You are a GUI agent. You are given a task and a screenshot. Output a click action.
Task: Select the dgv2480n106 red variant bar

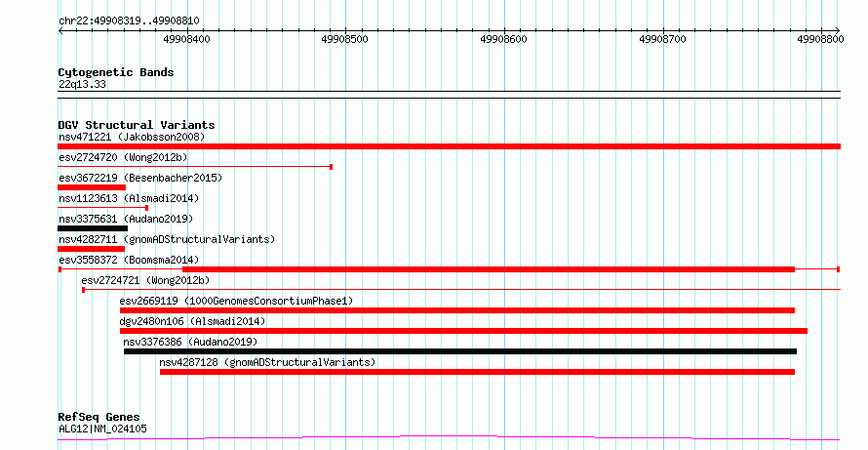click(463, 331)
